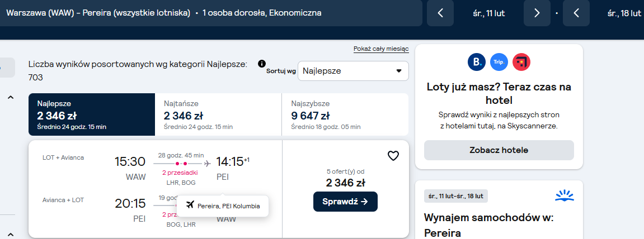644x239 pixels.
Task: Click the Zobacz hotele button
Action: [499, 150]
